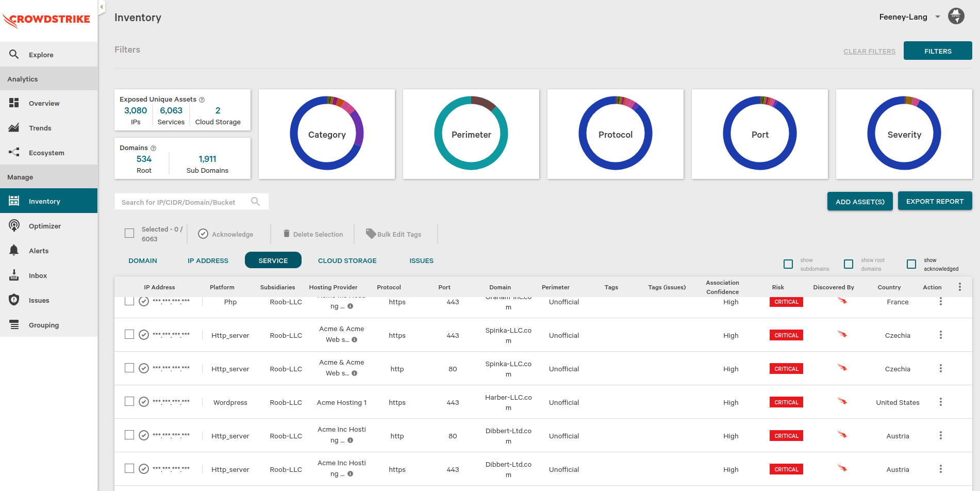Click the Port donut chart

point(760,134)
